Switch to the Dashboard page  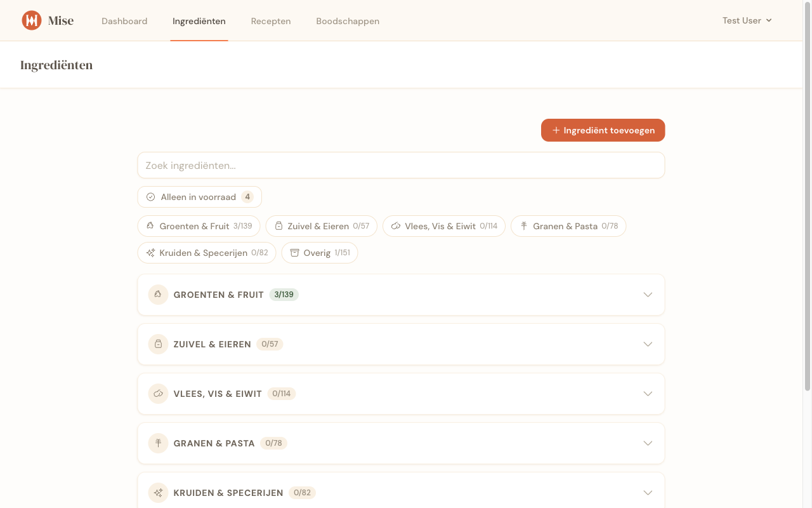[124, 21]
